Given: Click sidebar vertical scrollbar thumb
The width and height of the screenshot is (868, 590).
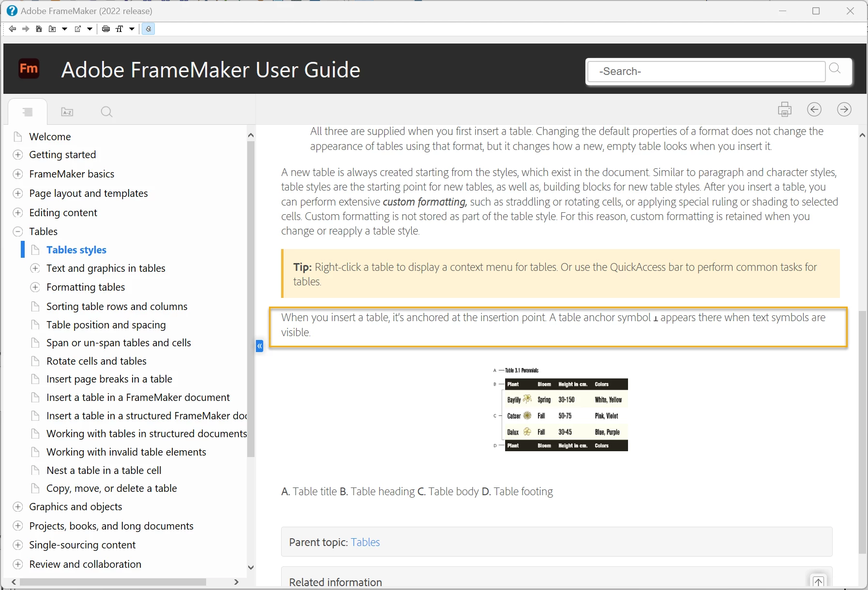Looking at the screenshot, I should click(251, 298).
